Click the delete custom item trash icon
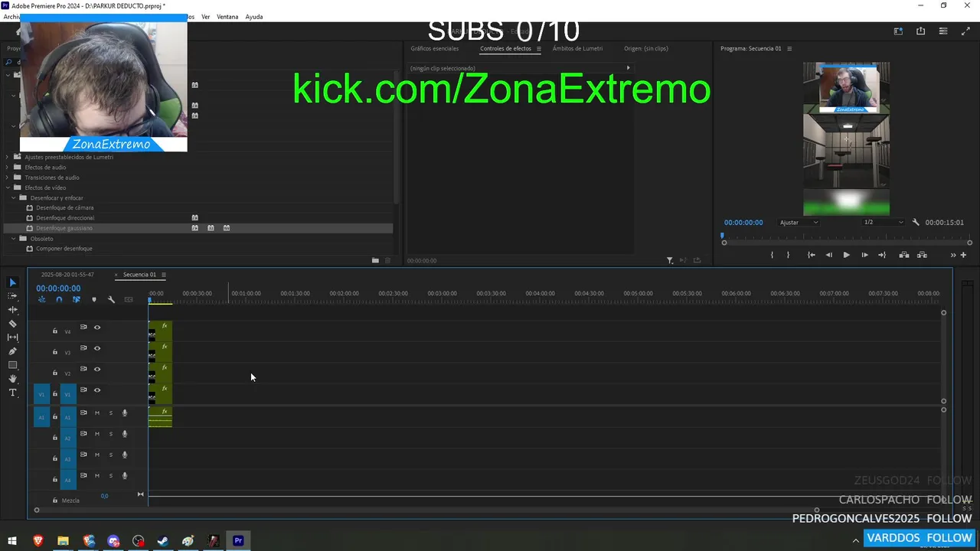The height and width of the screenshot is (551, 980). coord(387,260)
